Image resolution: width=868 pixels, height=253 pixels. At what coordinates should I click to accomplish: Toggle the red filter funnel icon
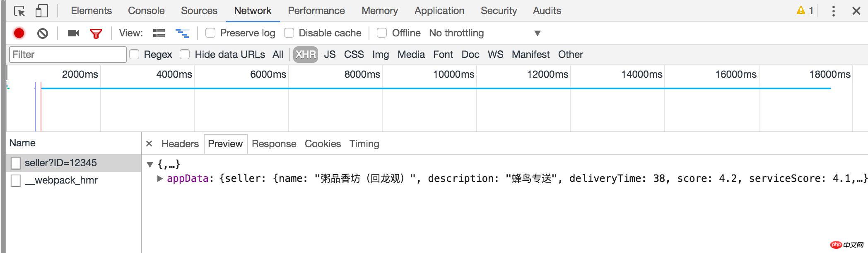pyautogui.click(x=96, y=33)
